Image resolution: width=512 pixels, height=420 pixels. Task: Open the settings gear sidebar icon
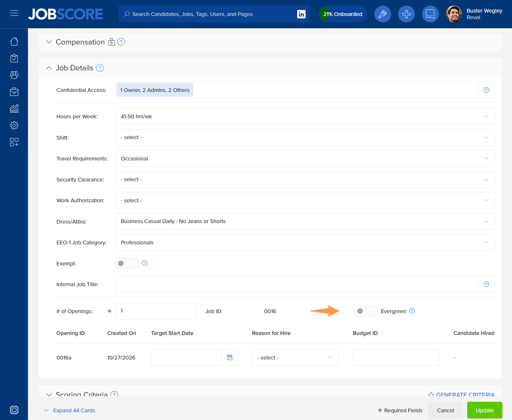click(x=14, y=125)
